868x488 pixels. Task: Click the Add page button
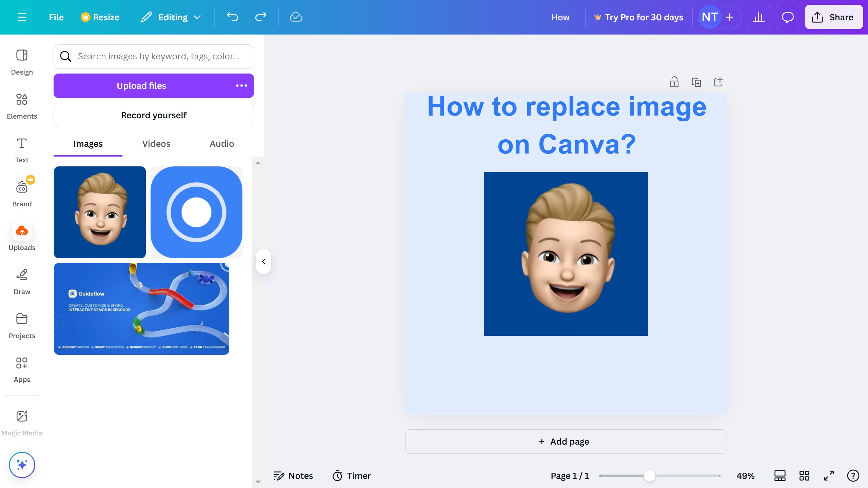(566, 442)
